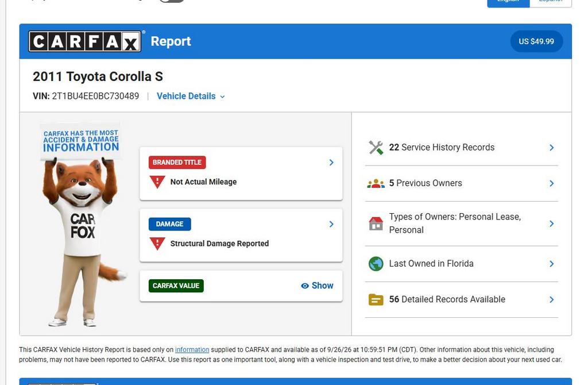This screenshot has width=588, height=385.
Task: Click the '2011 Toyota Corolla S' heading
Action: [x=98, y=76]
